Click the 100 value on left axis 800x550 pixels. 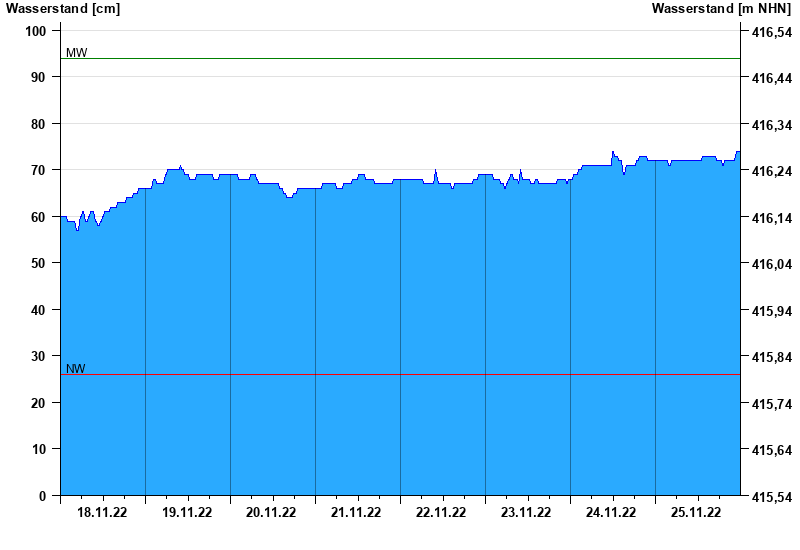pos(36,31)
